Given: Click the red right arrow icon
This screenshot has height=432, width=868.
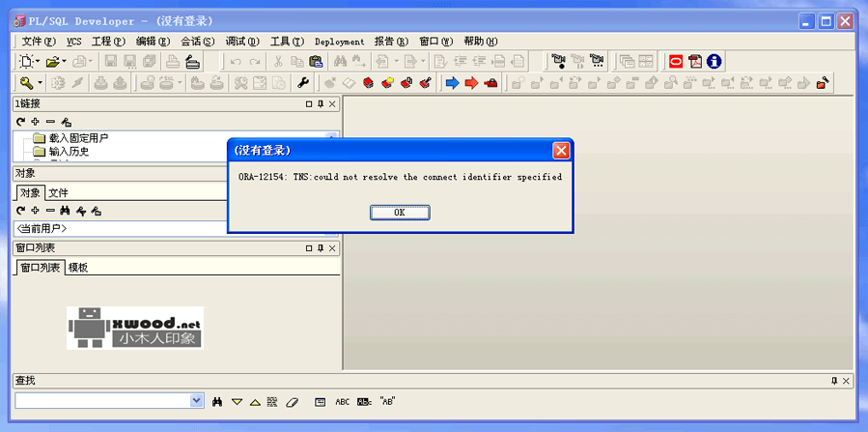Looking at the screenshot, I should [x=471, y=83].
